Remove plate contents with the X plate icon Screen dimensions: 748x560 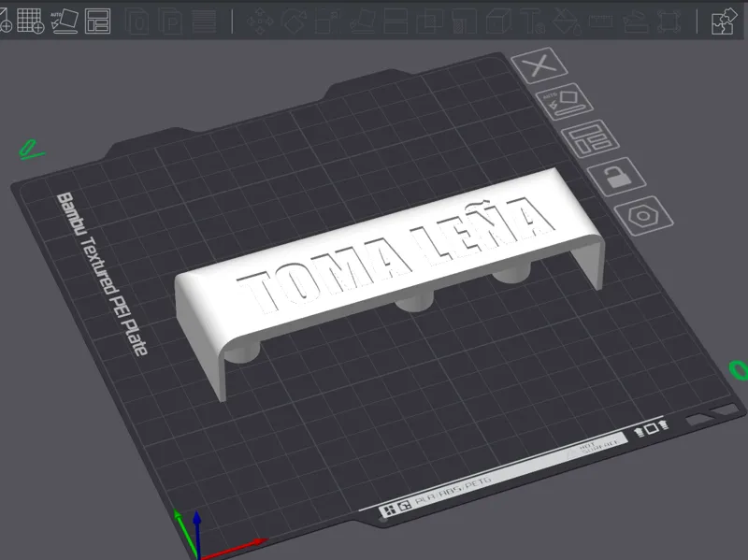pyautogui.click(x=539, y=65)
